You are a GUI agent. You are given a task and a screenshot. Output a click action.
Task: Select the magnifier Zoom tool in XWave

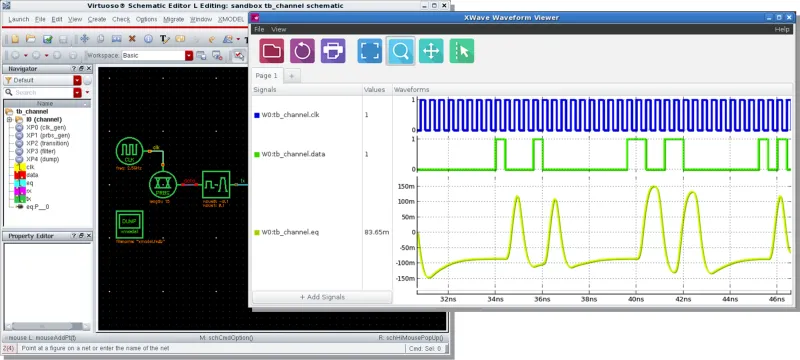click(401, 50)
